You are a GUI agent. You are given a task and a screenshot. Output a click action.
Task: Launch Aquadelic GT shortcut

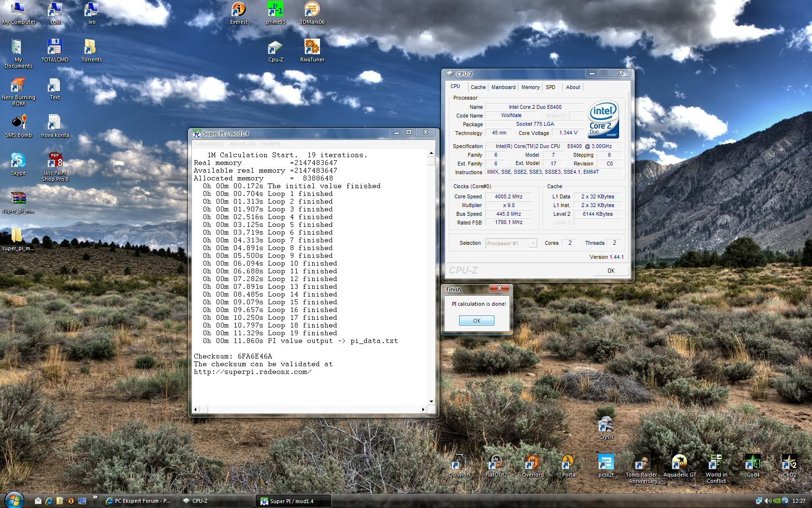tap(680, 466)
